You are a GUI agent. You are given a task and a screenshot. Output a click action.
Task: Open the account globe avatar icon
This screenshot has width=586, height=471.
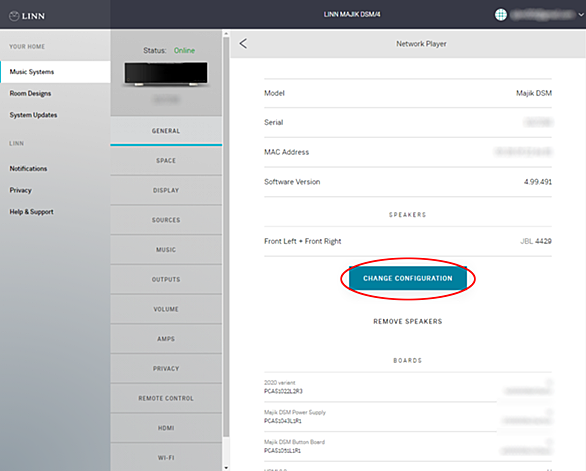pos(501,15)
